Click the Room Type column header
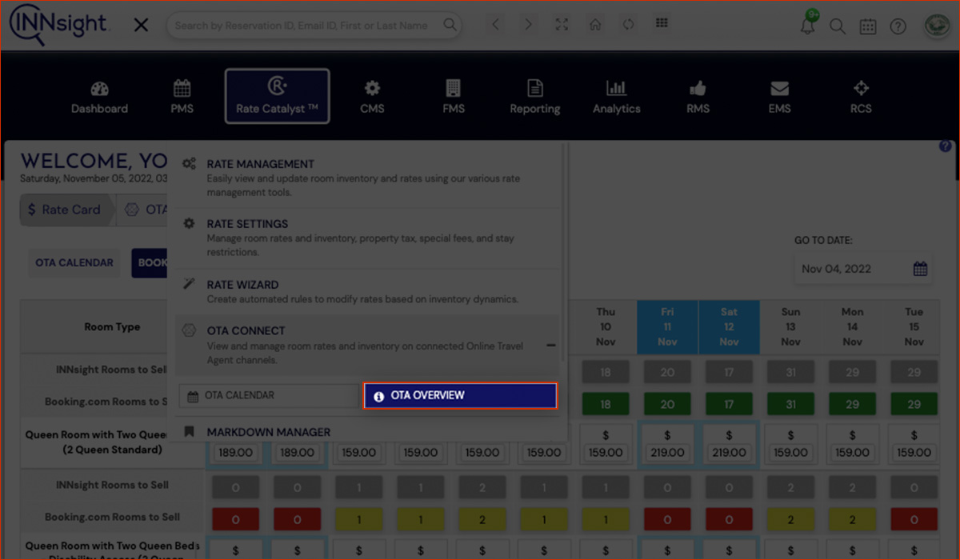Viewport: 960px width, 560px height. (x=112, y=326)
